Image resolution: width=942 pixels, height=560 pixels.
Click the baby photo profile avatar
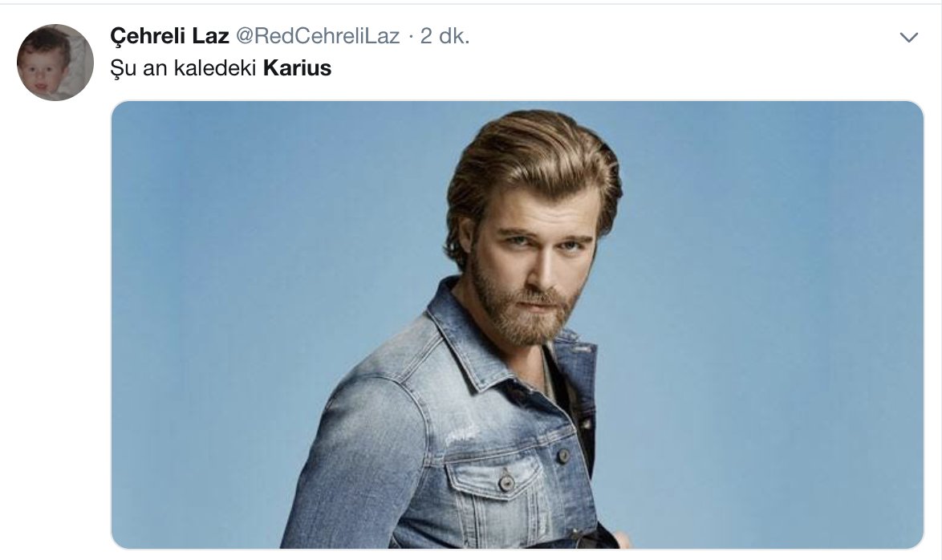pyautogui.click(x=55, y=63)
